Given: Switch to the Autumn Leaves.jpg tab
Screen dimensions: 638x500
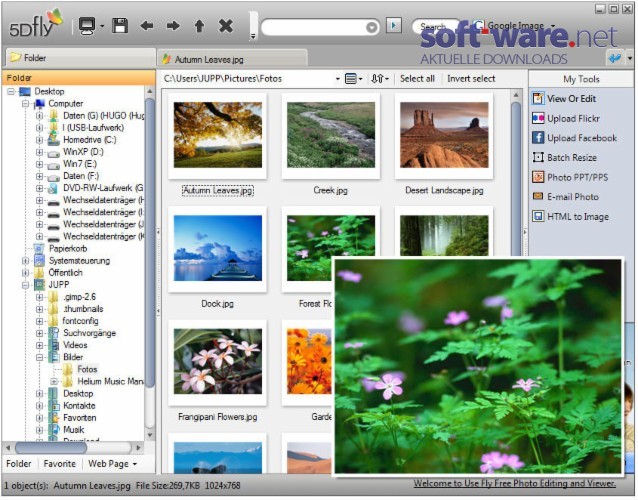Looking at the screenshot, I should click(232, 59).
